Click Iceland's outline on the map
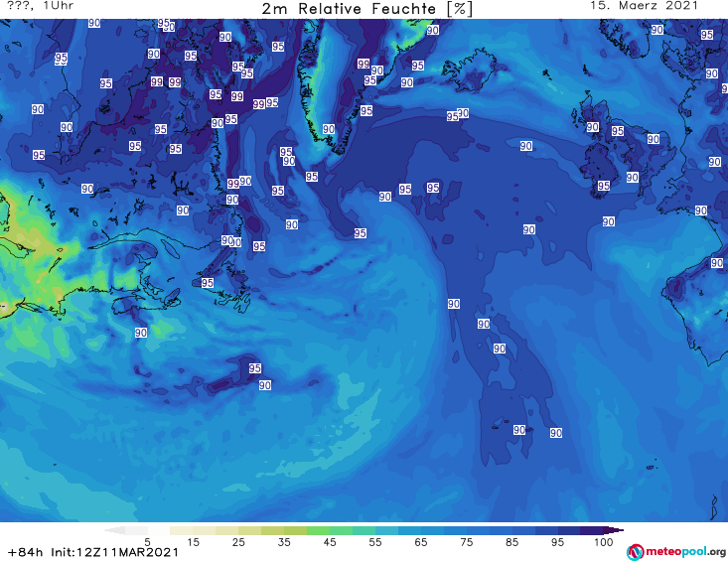 click(x=469, y=70)
